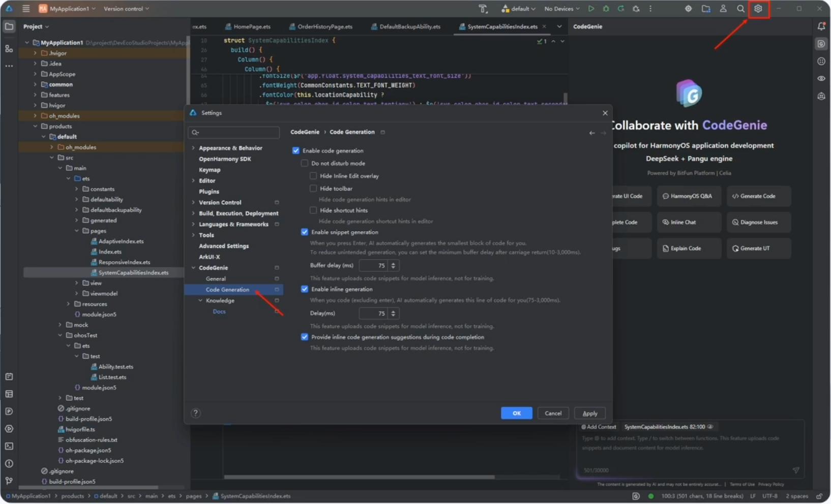Check Do not disturb mode checkbox

pyautogui.click(x=305, y=164)
